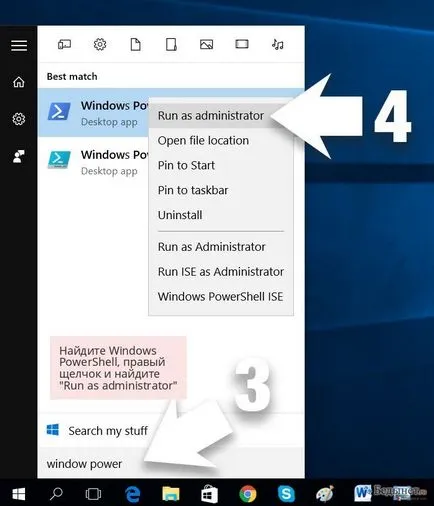Filter search results by Apps
Viewport: 434px width, 506px height.
pos(64,44)
